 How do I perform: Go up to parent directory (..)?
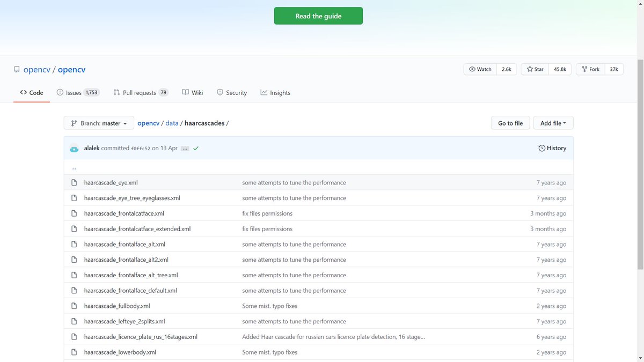coord(74,167)
